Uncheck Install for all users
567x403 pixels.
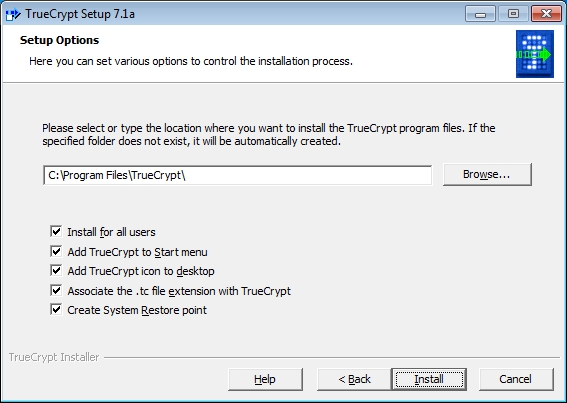pyautogui.click(x=56, y=232)
